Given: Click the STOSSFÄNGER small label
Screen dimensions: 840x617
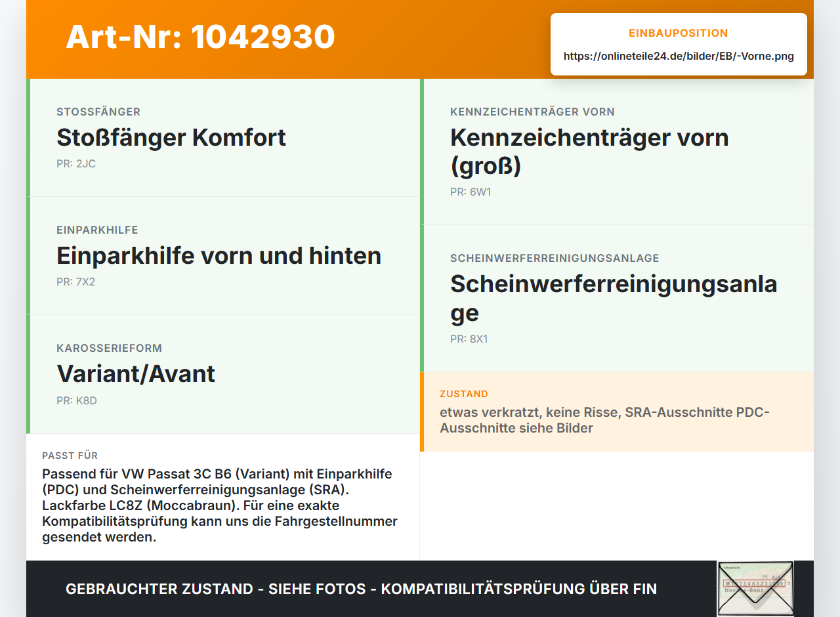Looking at the screenshot, I should 98,112.
